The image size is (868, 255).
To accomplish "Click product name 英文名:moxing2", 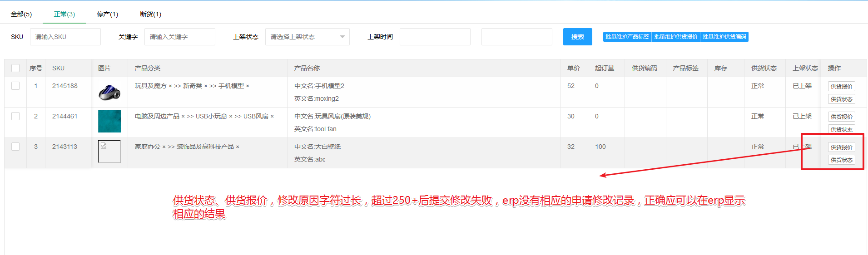I will pyautogui.click(x=317, y=98).
